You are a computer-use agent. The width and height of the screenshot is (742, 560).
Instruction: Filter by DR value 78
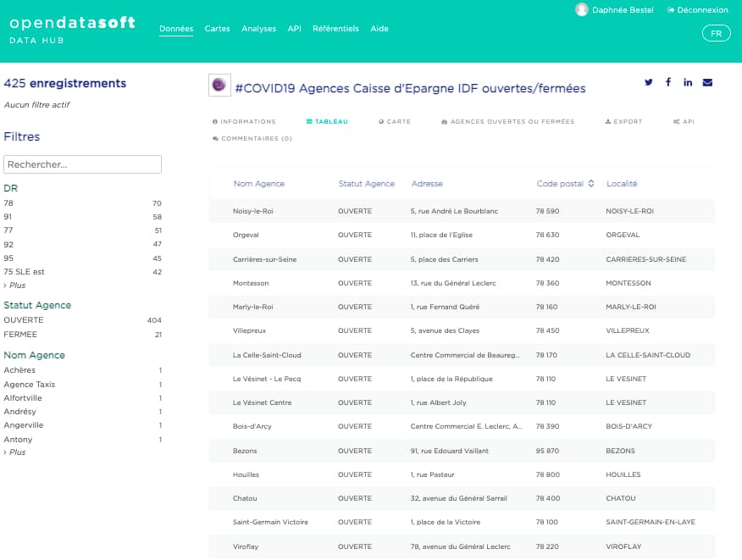click(x=8, y=203)
